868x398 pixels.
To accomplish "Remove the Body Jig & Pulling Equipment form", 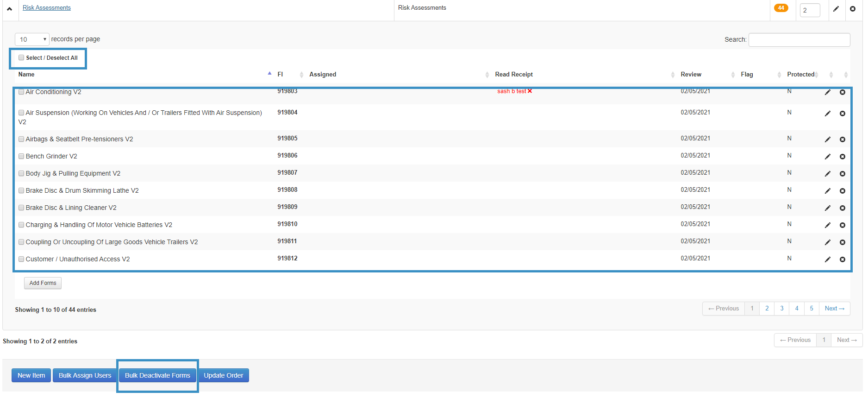I will pos(843,174).
